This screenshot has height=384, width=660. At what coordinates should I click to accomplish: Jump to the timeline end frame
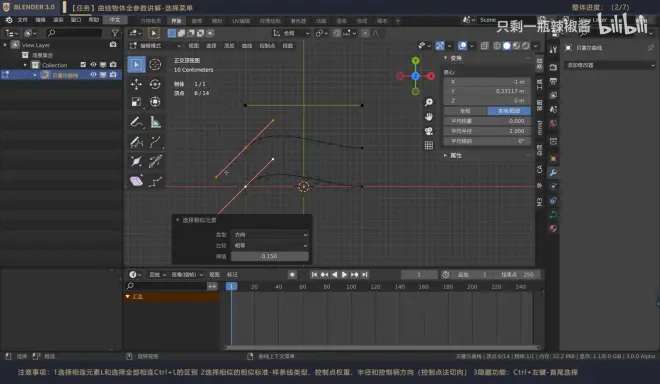(365, 275)
